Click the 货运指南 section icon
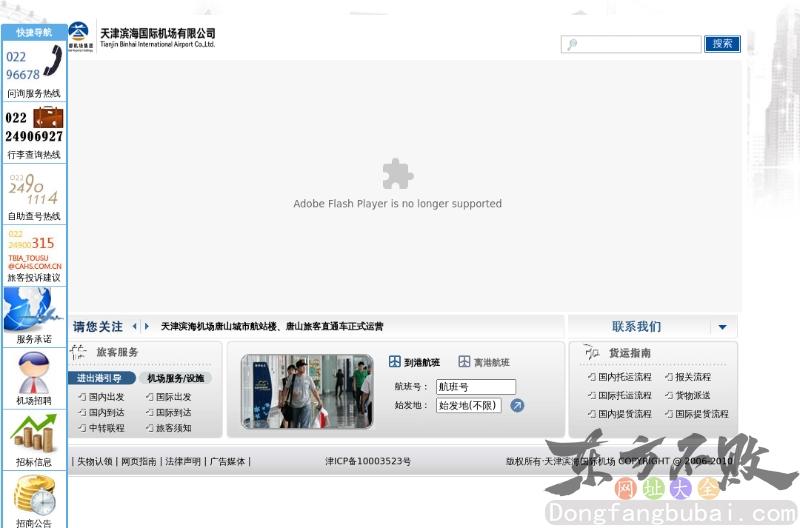The height and width of the screenshot is (528, 800). click(x=591, y=352)
